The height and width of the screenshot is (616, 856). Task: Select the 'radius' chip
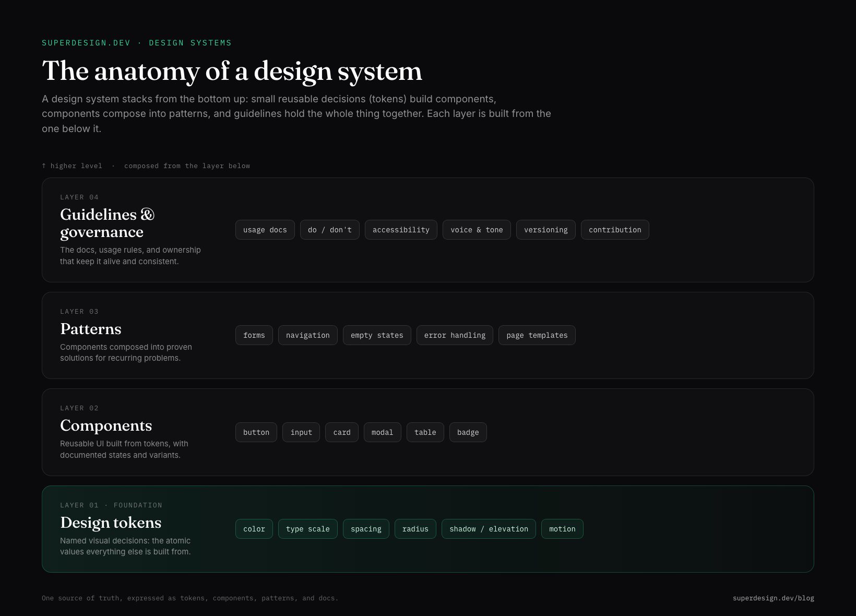point(415,529)
